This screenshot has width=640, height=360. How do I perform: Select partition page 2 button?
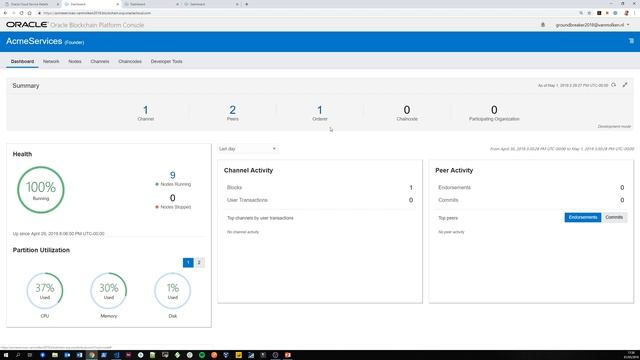pos(199,262)
